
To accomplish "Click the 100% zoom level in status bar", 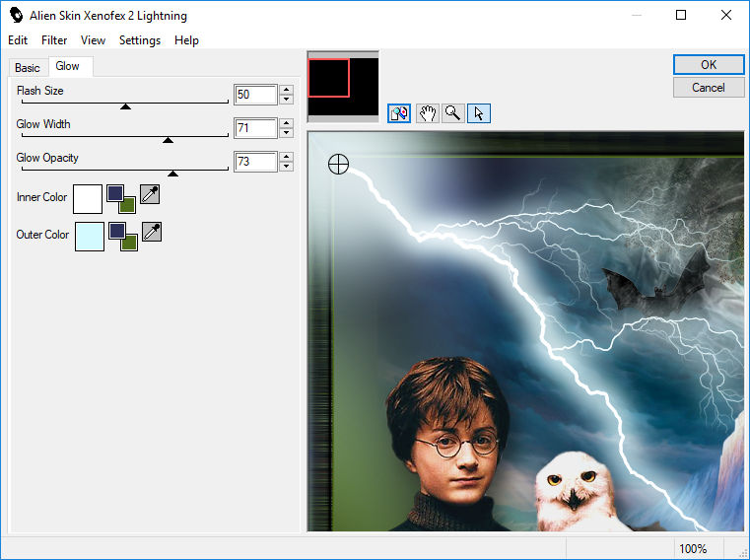I will [x=693, y=548].
